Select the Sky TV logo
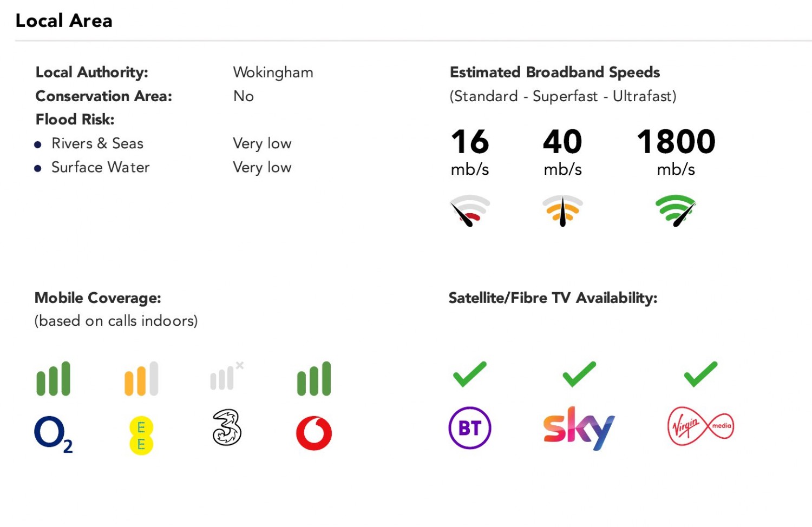The image size is (812, 527). click(579, 428)
